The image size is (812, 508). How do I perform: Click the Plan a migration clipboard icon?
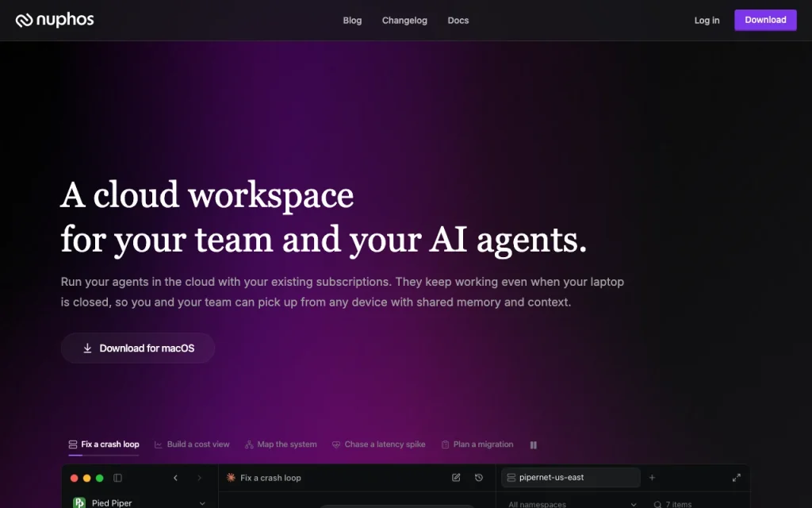tap(445, 444)
